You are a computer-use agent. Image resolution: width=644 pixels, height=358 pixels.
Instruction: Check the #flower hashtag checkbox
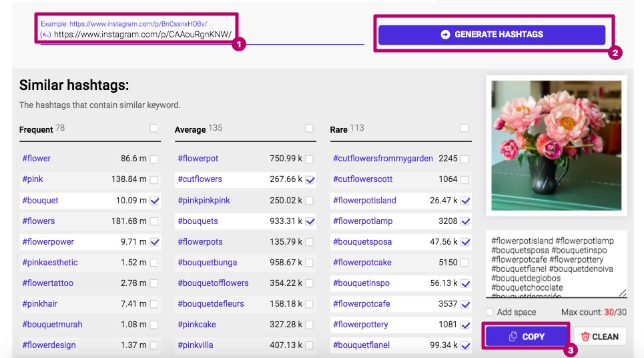[x=155, y=159]
